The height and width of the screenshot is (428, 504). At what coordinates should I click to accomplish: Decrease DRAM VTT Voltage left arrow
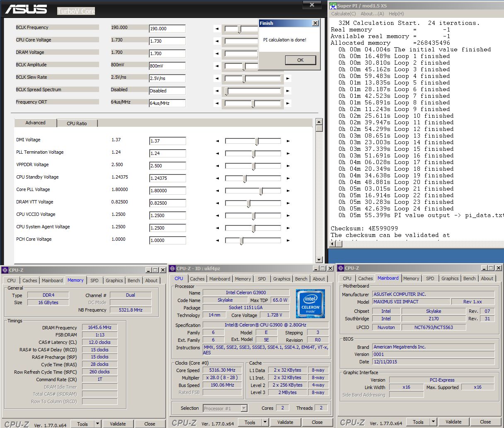217,203
